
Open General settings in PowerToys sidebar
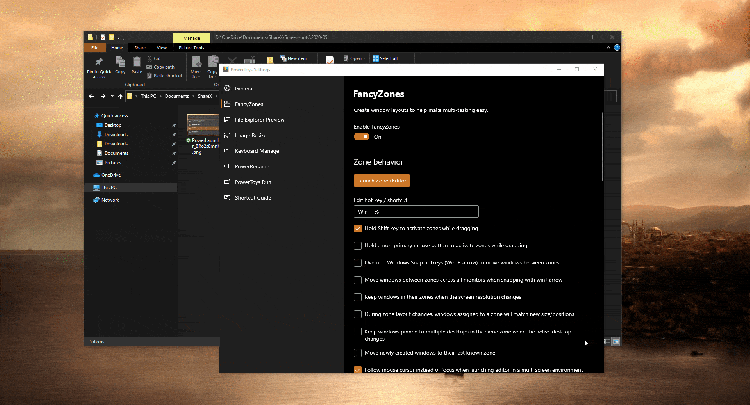click(245, 89)
